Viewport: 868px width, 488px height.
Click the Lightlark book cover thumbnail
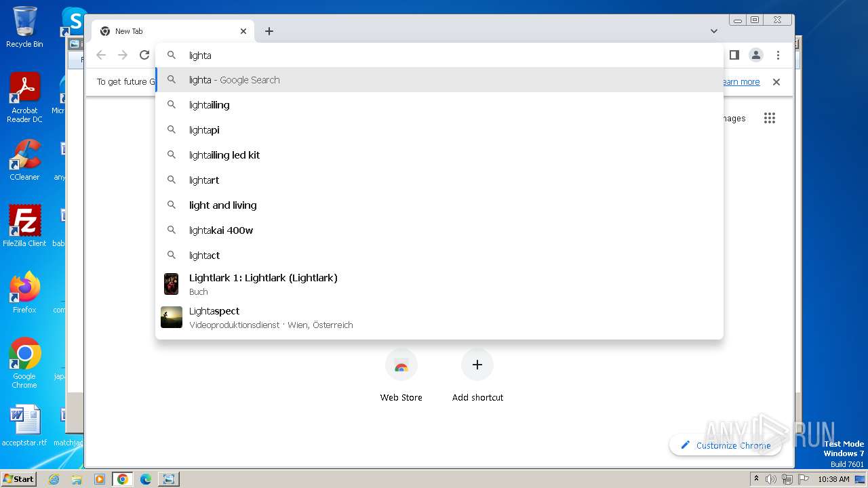[x=171, y=284]
